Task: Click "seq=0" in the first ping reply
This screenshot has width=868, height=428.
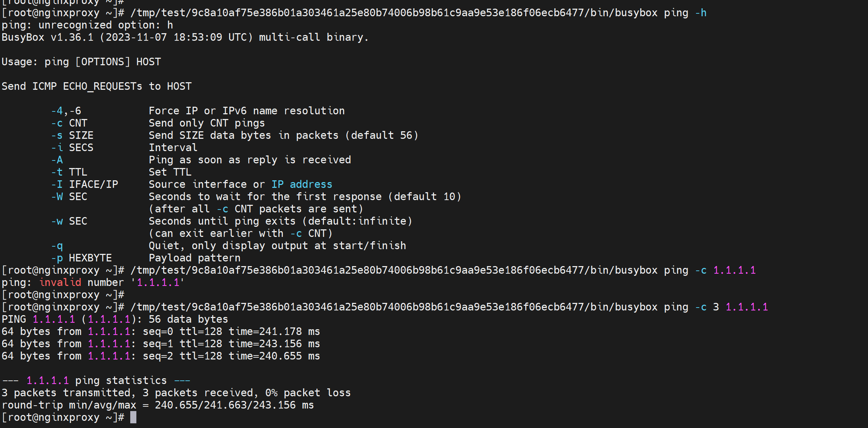Action: [x=158, y=331]
